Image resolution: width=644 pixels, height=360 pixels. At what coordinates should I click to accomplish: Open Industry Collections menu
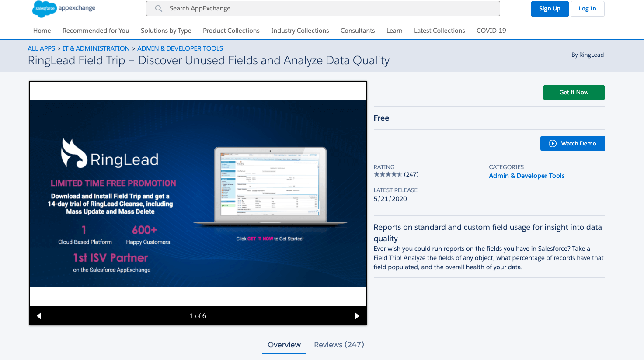[x=300, y=31]
